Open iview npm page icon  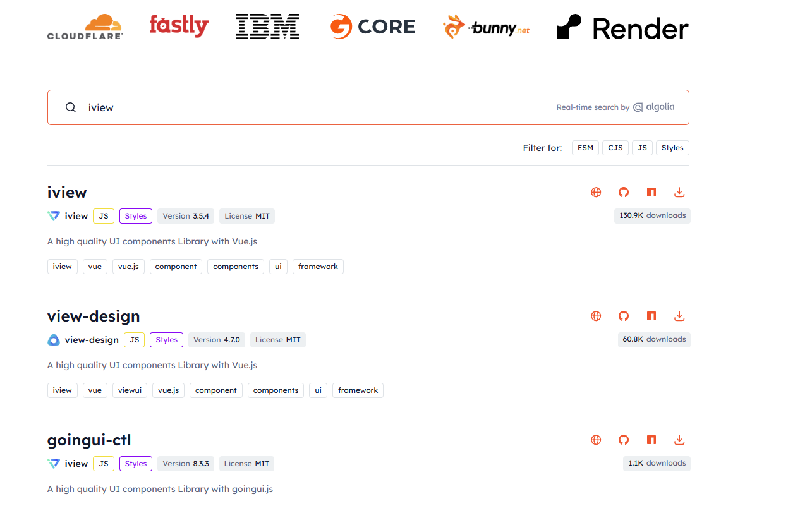tap(651, 192)
